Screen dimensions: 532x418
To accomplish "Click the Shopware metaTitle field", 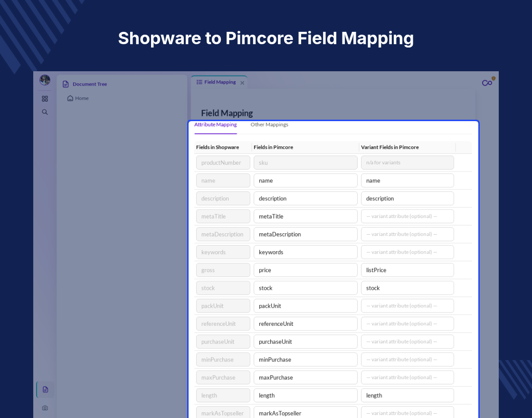I will coord(223,217).
